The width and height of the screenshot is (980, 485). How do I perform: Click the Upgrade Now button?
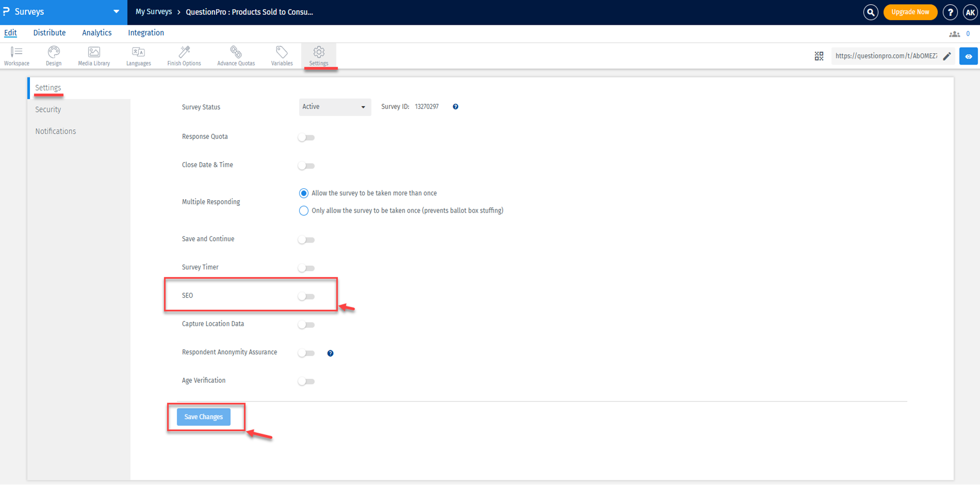(910, 12)
